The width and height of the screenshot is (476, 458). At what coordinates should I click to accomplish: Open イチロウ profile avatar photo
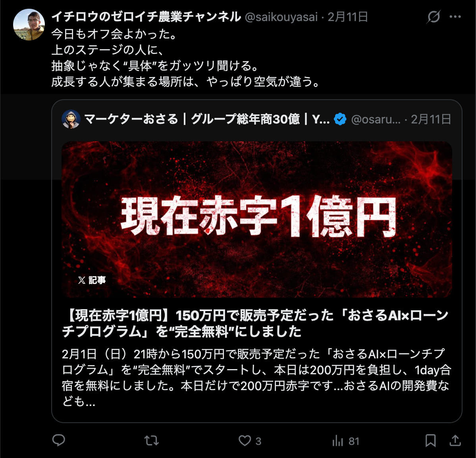pos(29,25)
